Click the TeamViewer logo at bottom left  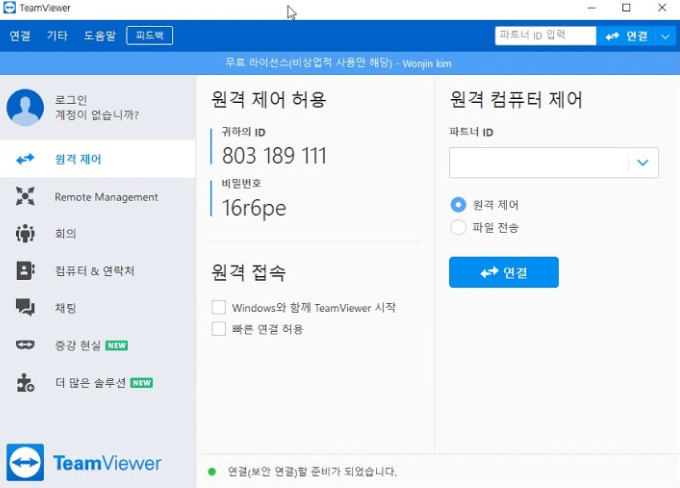[84, 462]
